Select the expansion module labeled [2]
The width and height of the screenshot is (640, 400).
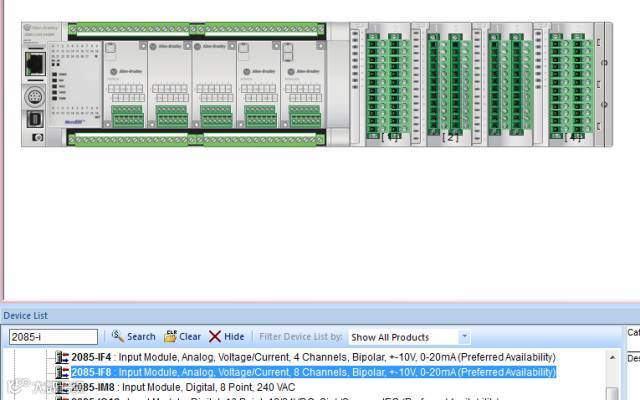(x=441, y=84)
